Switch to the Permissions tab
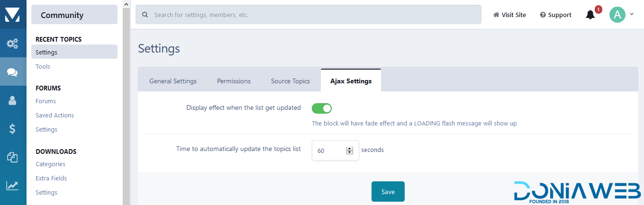This screenshot has height=205, width=644. [234, 81]
